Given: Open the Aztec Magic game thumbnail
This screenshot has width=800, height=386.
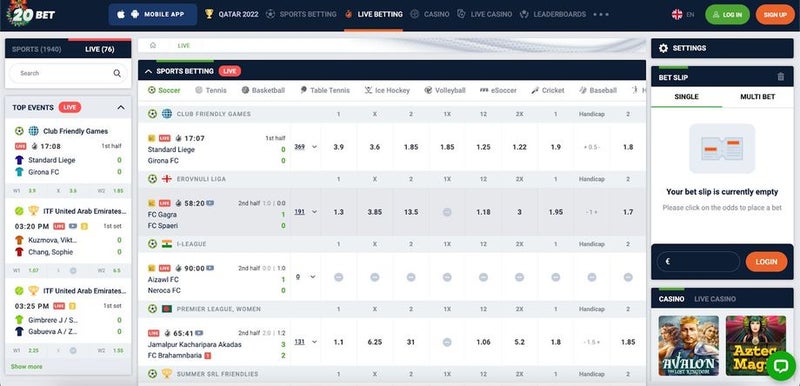Looking at the screenshot, I should tap(756, 345).
